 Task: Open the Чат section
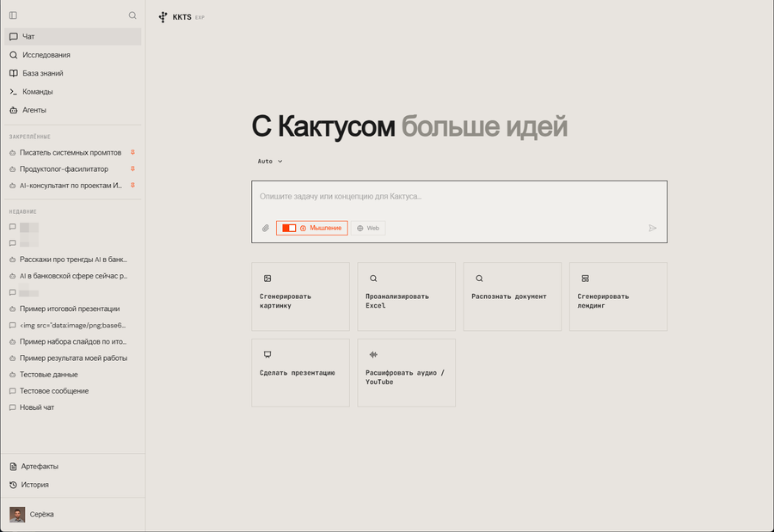[x=73, y=36]
